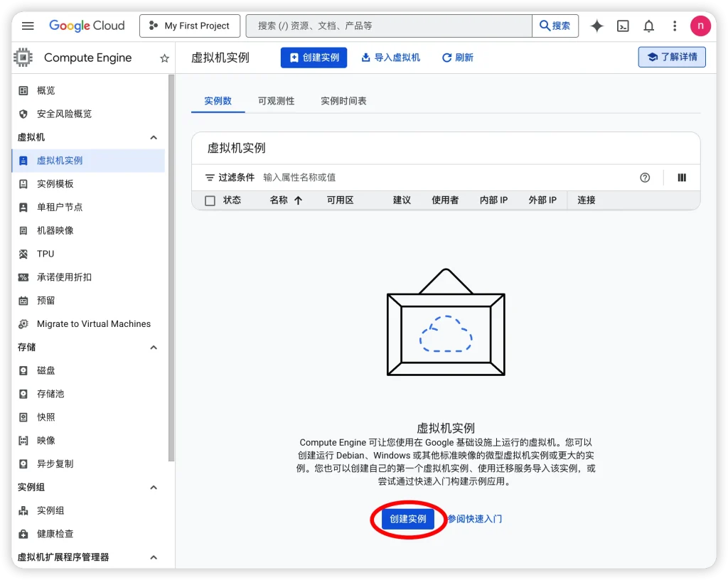Activate the Cloud Shell terminal icon
Image resolution: width=728 pixels, height=580 pixels.
623,26
